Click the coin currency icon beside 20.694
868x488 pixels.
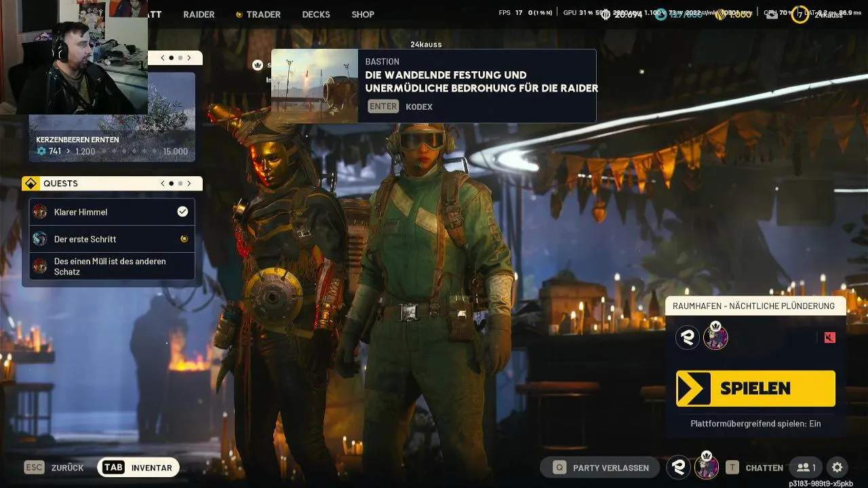[606, 14]
